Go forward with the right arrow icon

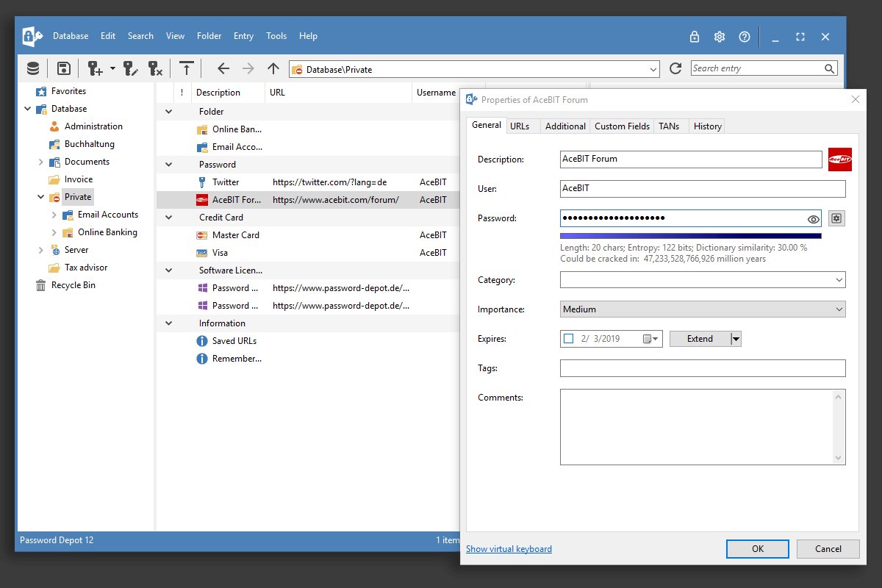pyautogui.click(x=248, y=68)
